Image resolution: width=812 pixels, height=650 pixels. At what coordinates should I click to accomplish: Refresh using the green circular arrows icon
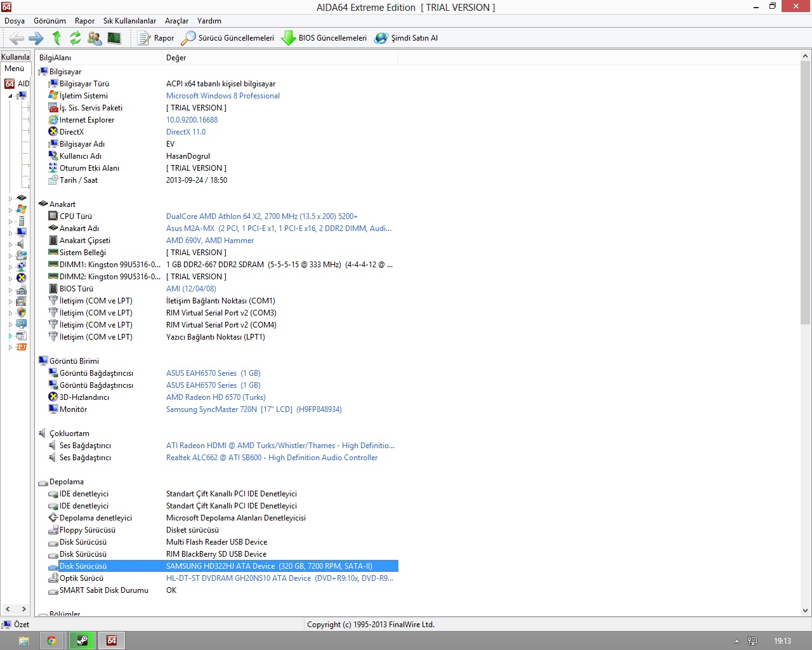[75, 38]
